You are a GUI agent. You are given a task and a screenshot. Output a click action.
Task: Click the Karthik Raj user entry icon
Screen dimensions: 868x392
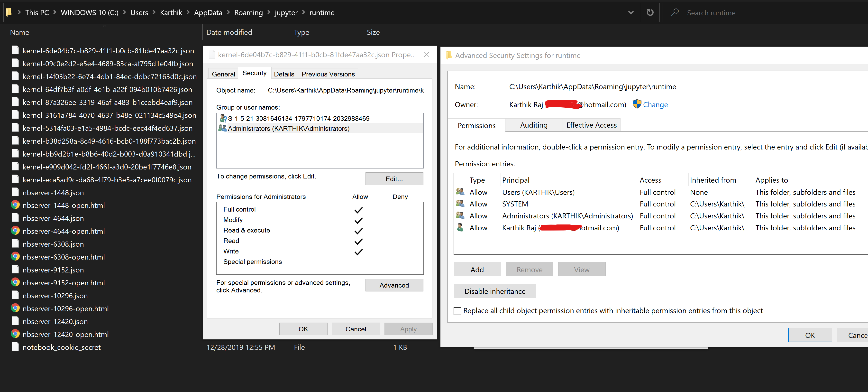(x=460, y=227)
